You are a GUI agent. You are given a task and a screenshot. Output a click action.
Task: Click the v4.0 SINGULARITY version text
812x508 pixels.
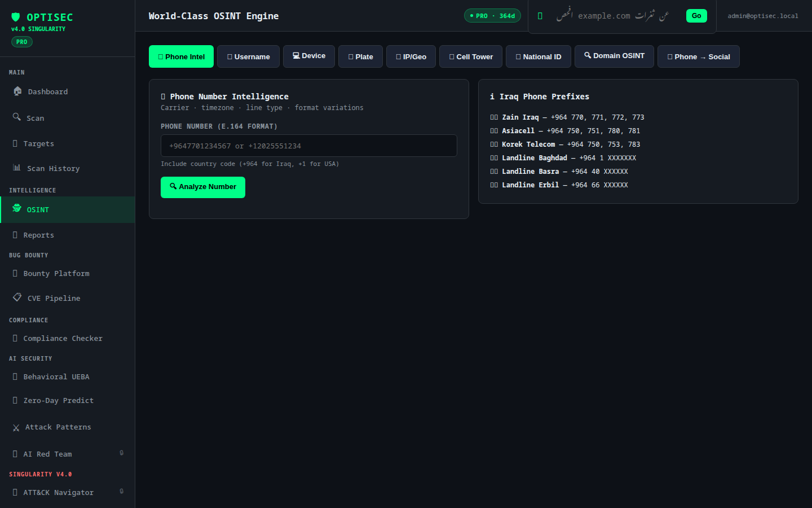coord(38,29)
